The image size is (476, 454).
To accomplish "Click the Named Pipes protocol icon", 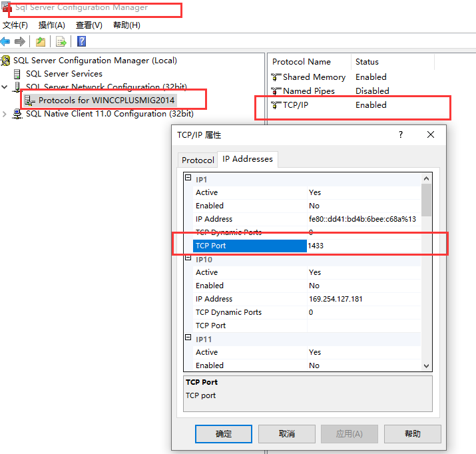I will point(276,91).
